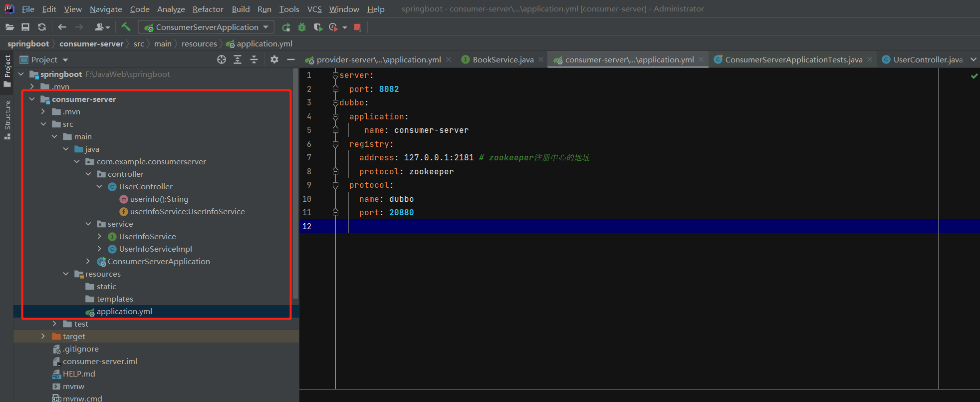Image resolution: width=980 pixels, height=402 pixels.
Task: Click the red Stop icon
Action: [358, 27]
